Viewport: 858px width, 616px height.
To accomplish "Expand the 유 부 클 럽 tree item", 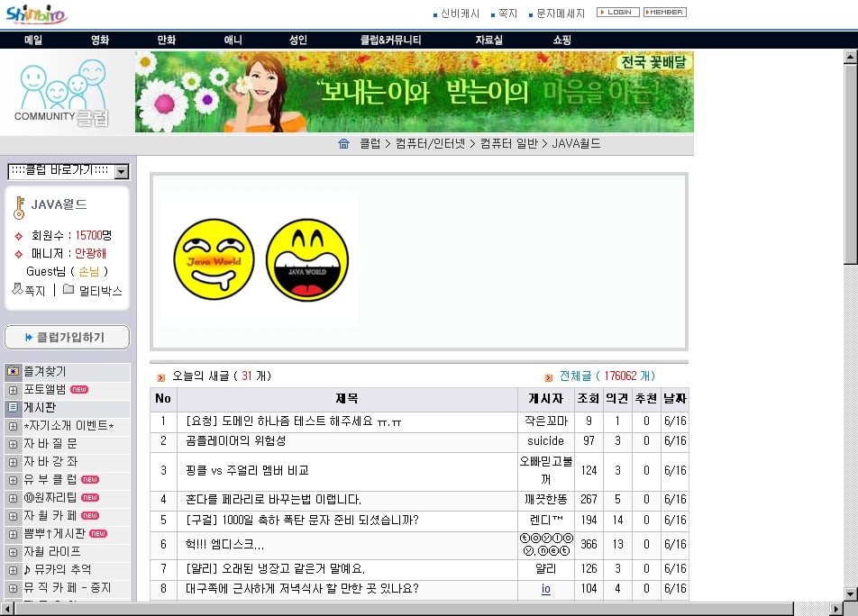I will click(14, 480).
